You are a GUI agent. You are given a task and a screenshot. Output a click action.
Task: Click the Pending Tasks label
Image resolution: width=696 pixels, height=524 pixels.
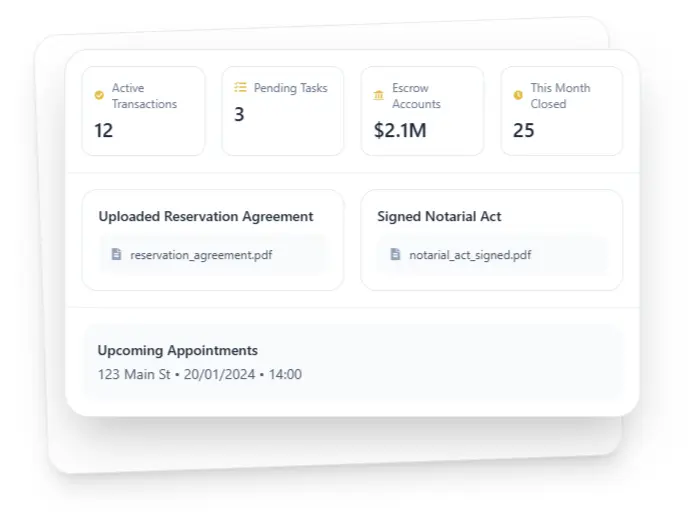[x=290, y=88]
